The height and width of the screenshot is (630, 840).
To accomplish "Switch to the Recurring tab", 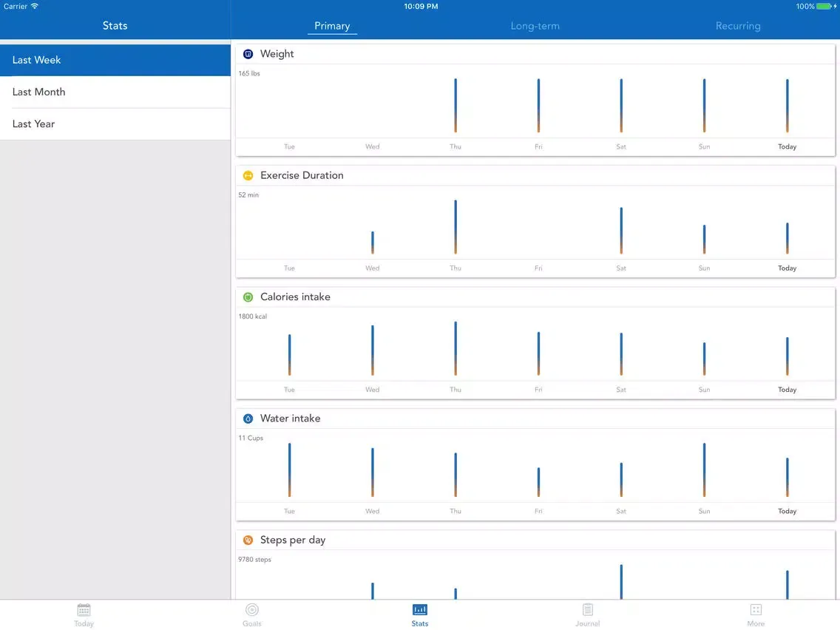I will tap(737, 26).
